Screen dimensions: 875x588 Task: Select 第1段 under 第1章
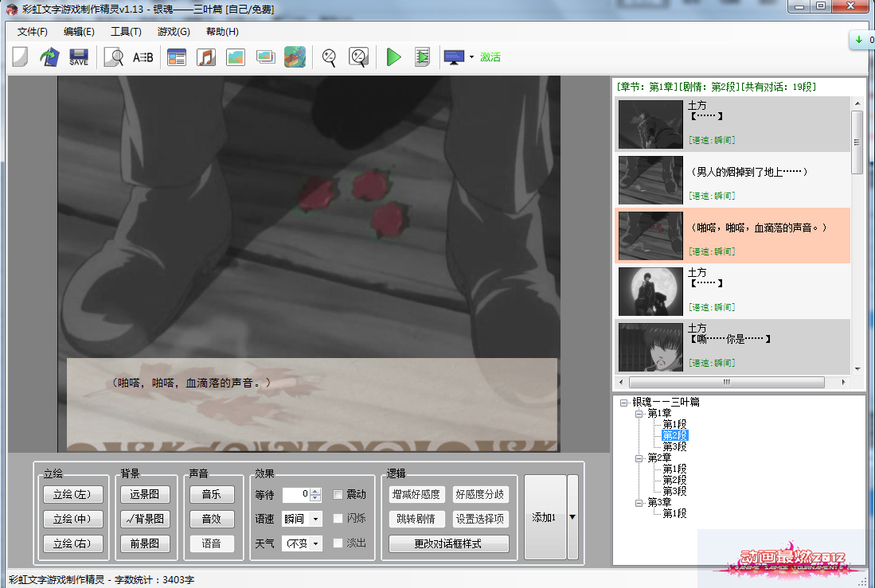tap(674, 425)
